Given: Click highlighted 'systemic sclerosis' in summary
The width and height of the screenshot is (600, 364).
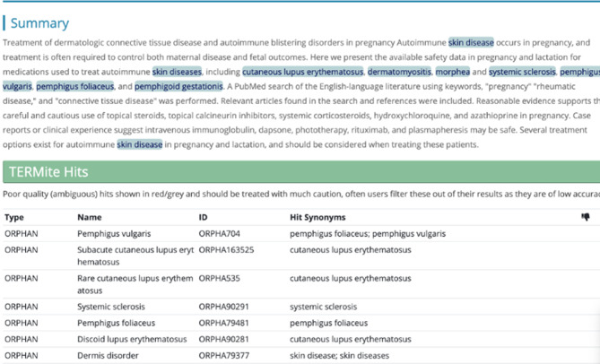Looking at the screenshot, I should (x=522, y=72).
